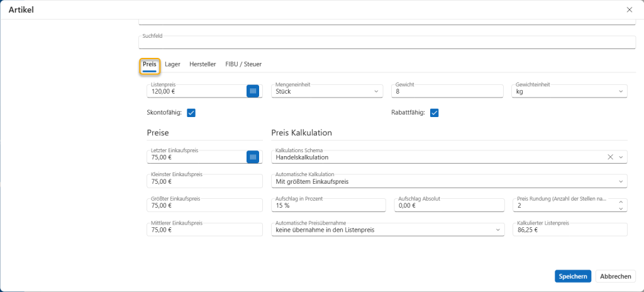Focus the Aufschlag in Prozent field
Viewport: 644px width, 292px height.
(x=328, y=206)
